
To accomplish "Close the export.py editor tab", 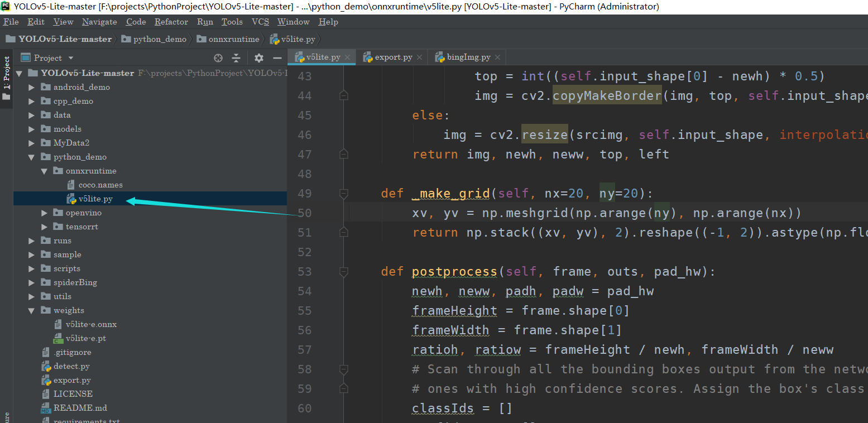I will (419, 57).
